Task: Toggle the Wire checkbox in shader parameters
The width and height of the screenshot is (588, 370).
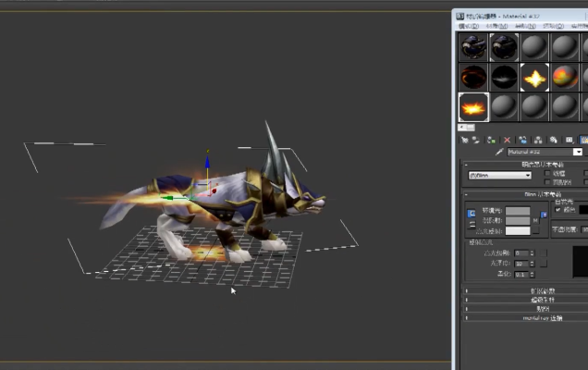Action: [546, 172]
